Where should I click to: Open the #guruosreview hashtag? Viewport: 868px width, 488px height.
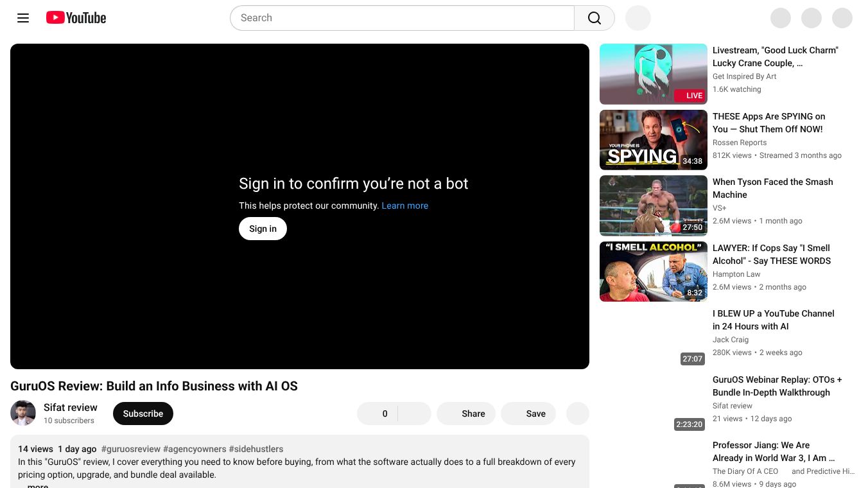[131, 449]
